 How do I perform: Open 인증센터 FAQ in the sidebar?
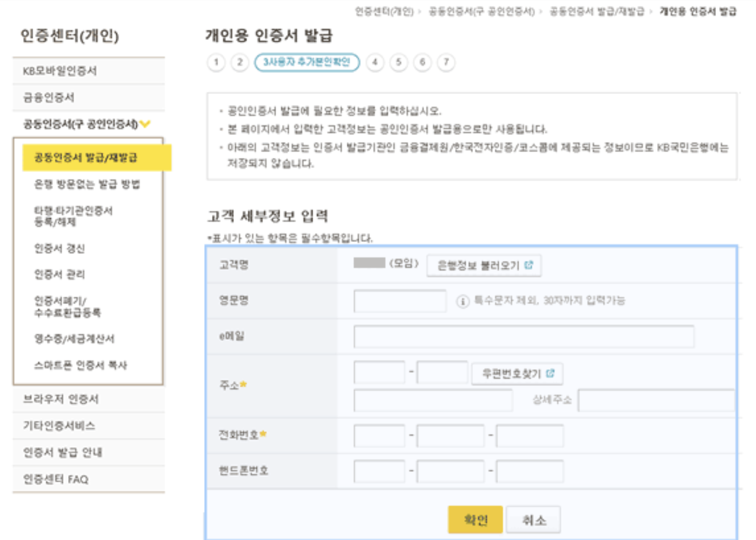(x=56, y=479)
